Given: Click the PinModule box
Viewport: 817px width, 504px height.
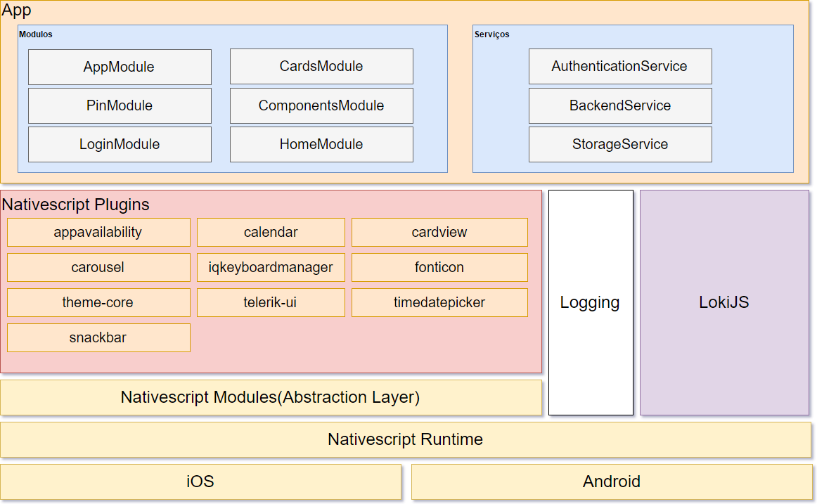Looking at the screenshot, I should point(120,105).
